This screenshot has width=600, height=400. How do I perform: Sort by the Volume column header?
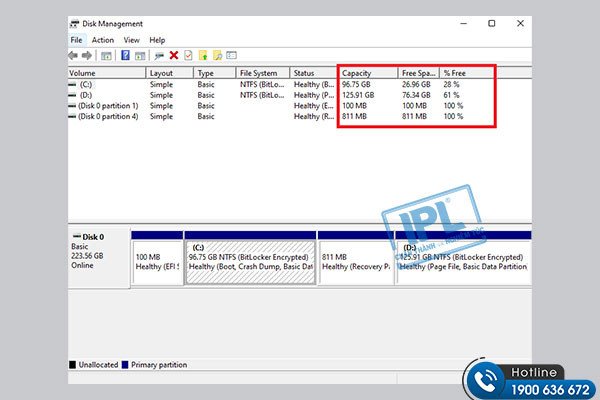(x=107, y=73)
